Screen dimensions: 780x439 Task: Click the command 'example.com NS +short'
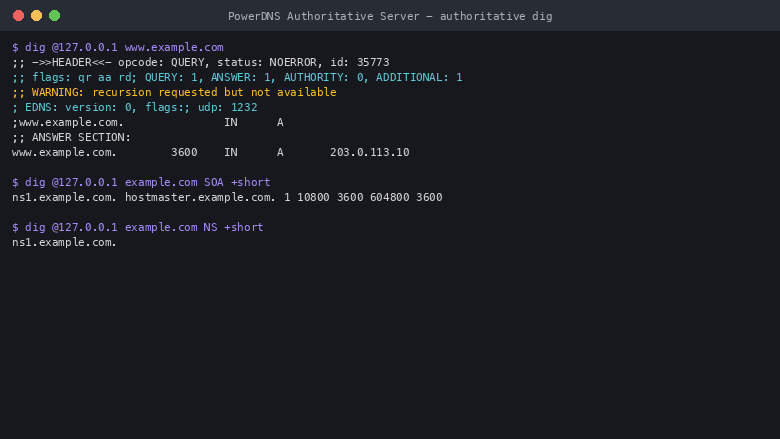coord(194,227)
